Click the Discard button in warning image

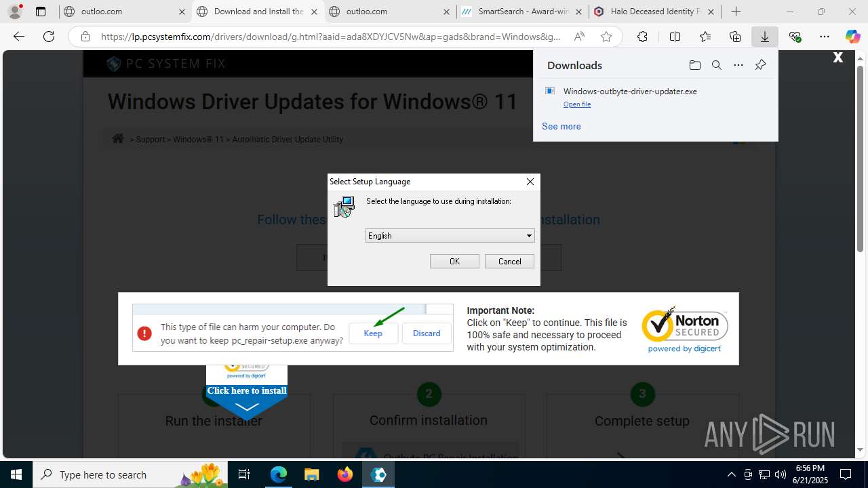coord(427,333)
